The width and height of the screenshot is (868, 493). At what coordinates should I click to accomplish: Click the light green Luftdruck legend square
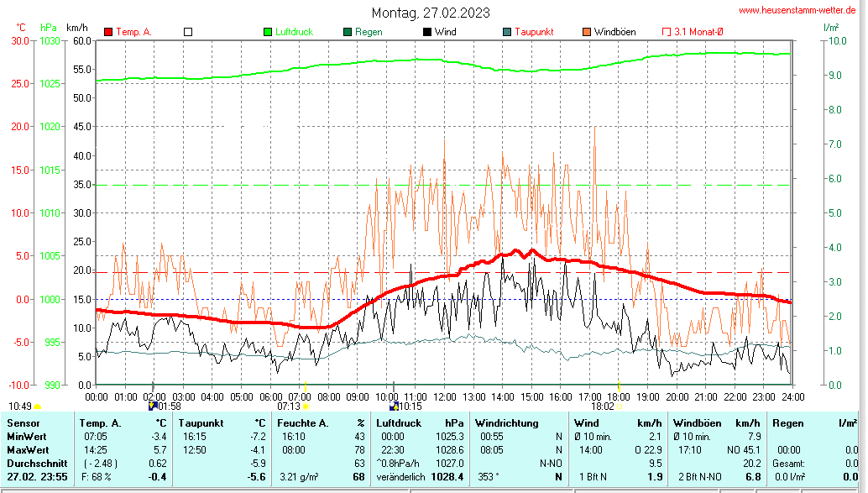[x=268, y=32]
